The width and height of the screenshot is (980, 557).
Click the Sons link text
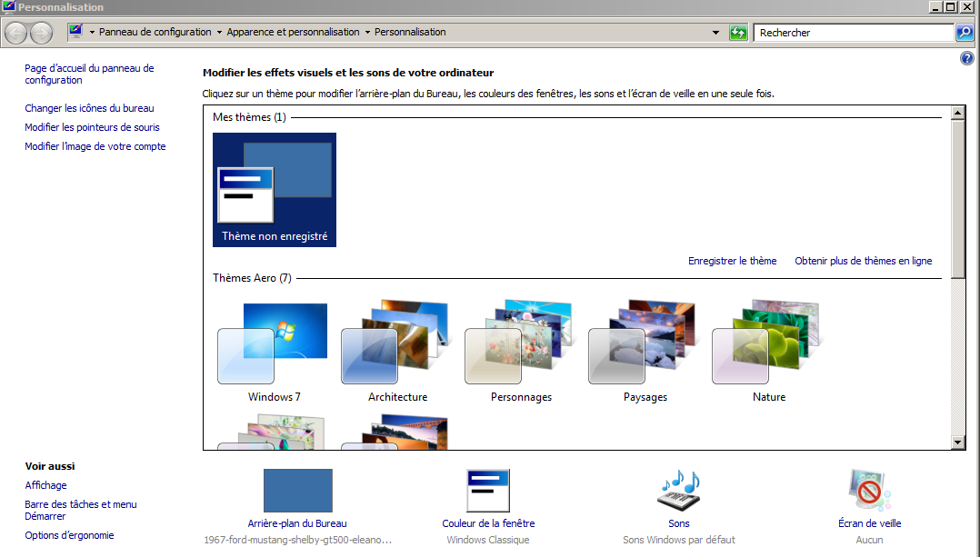tap(679, 523)
